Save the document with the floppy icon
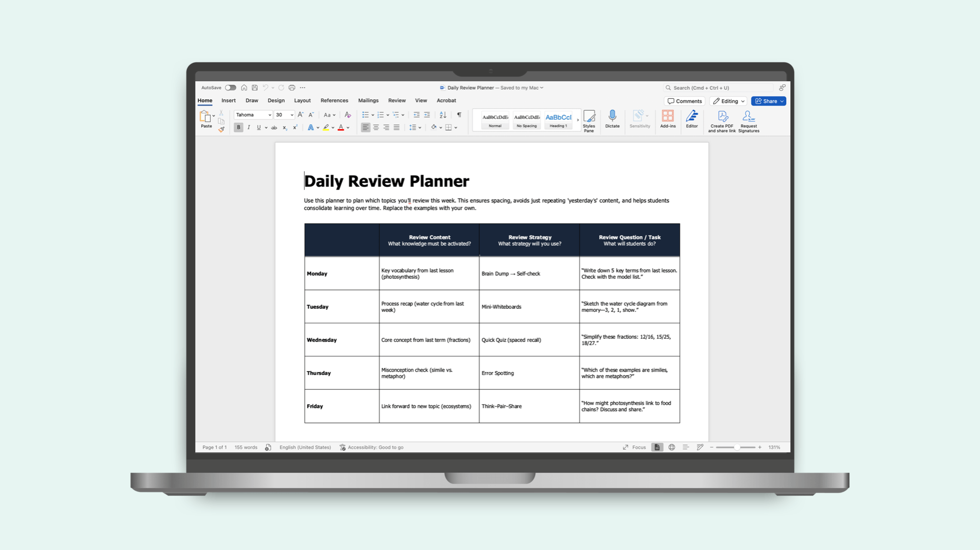980x550 pixels. point(255,88)
